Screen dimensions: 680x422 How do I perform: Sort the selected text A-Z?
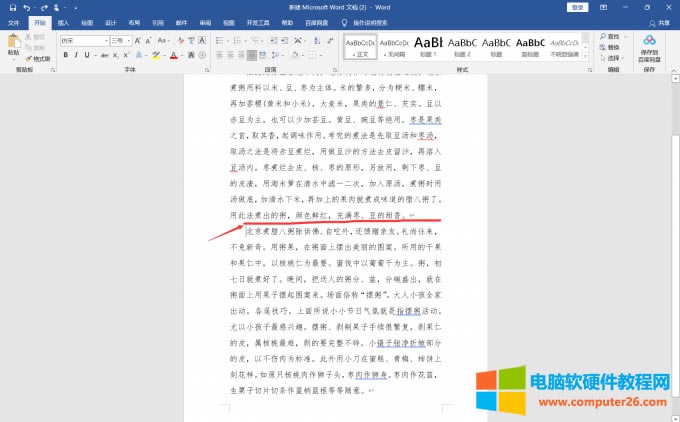pyautogui.click(x=317, y=40)
